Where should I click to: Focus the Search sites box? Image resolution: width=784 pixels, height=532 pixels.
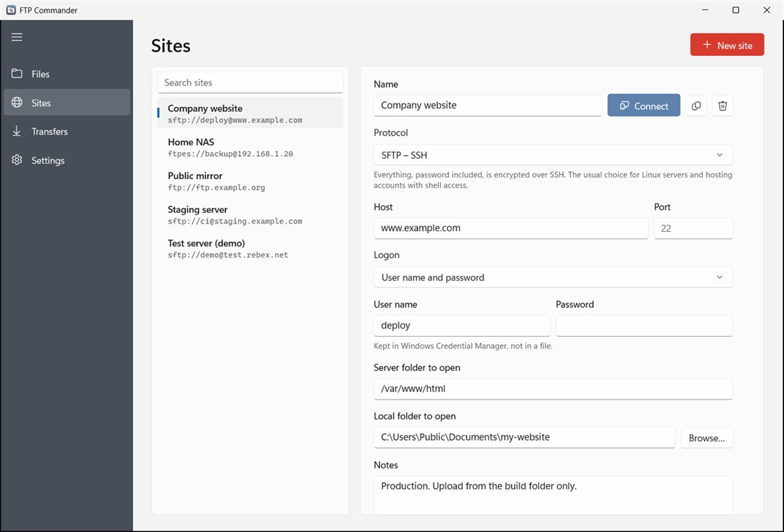tap(251, 82)
